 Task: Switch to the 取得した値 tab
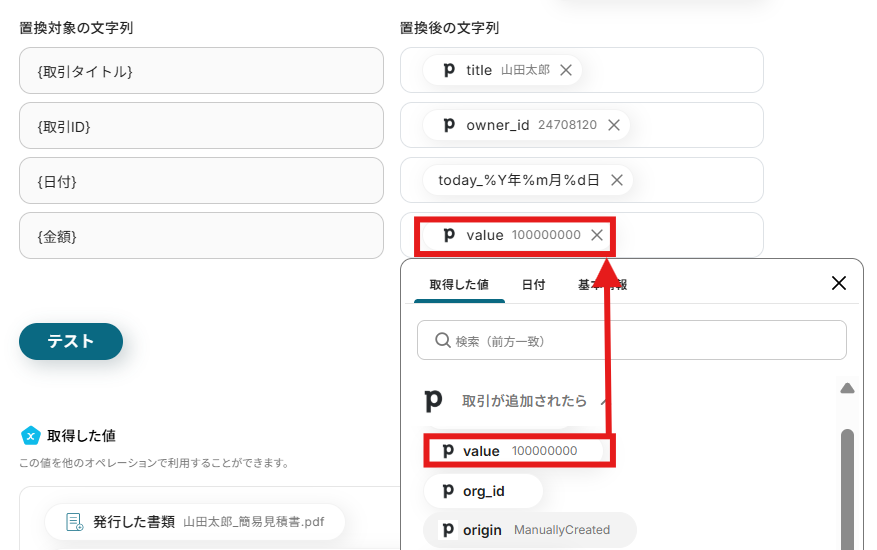[x=459, y=285]
